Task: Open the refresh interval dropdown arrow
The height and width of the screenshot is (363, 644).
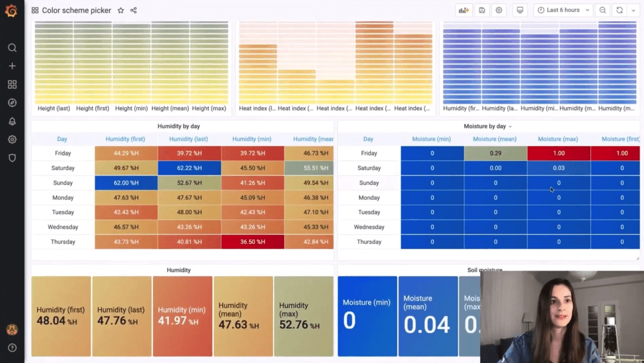Action: (x=634, y=10)
